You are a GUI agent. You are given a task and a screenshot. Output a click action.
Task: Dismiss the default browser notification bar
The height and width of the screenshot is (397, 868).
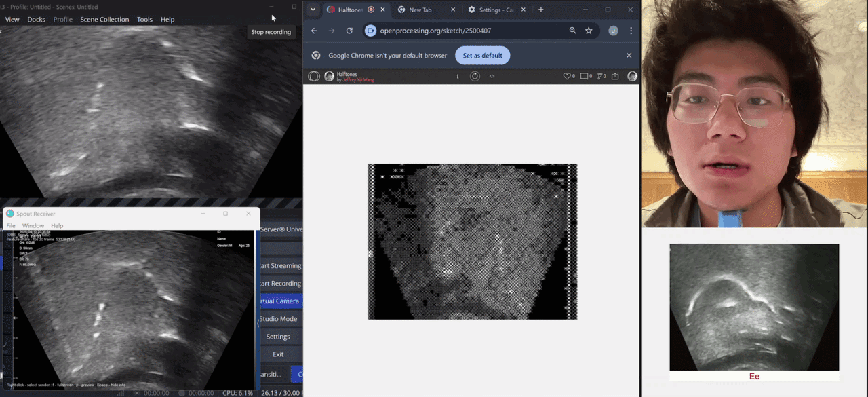tap(629, 56)
